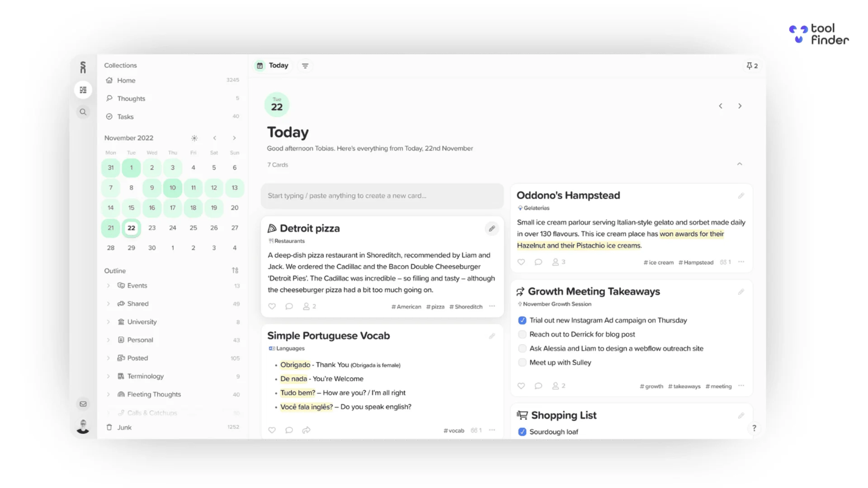Switch to the Today tab
This screenshot has height=488, width=868.
(272, 66)
